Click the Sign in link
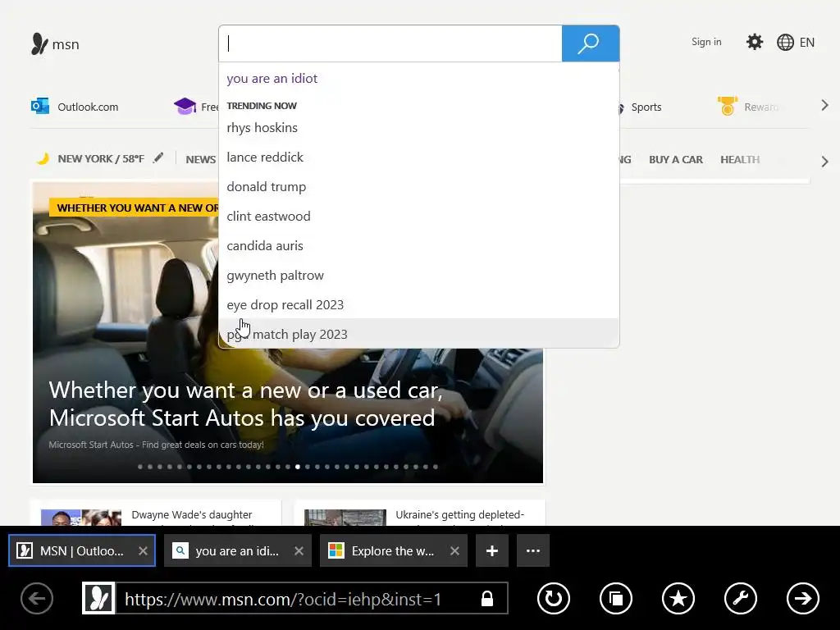 pos(706,42)
